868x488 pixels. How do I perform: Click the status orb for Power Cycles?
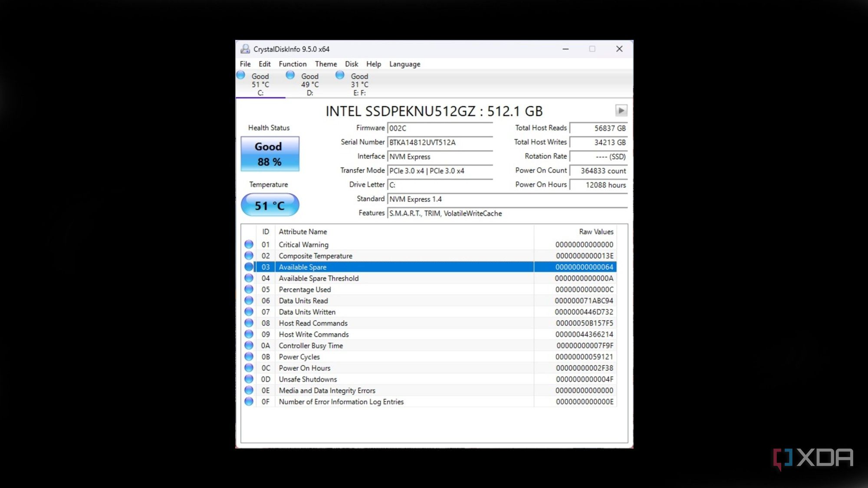tap(249, 357)
